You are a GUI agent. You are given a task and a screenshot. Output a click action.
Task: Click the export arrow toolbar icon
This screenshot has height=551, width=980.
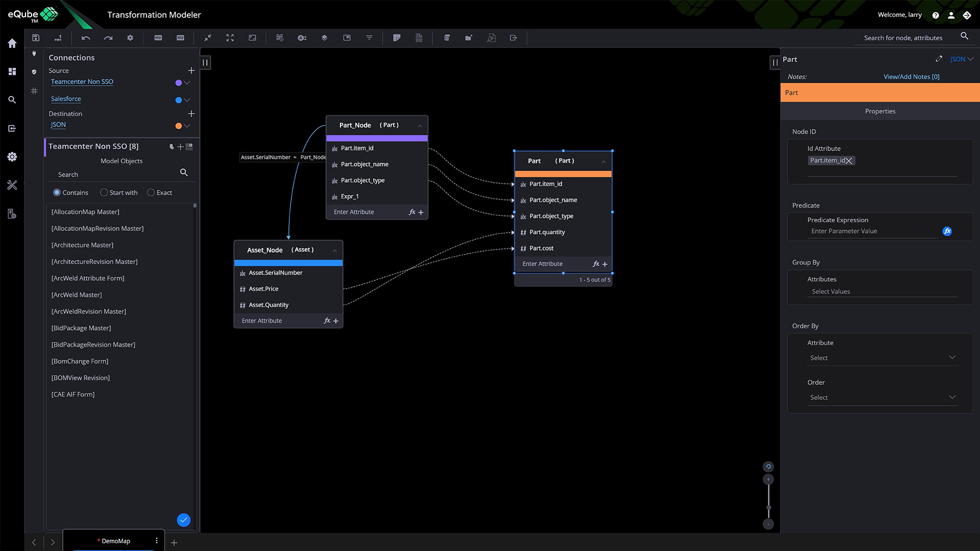tap(513, 38)
